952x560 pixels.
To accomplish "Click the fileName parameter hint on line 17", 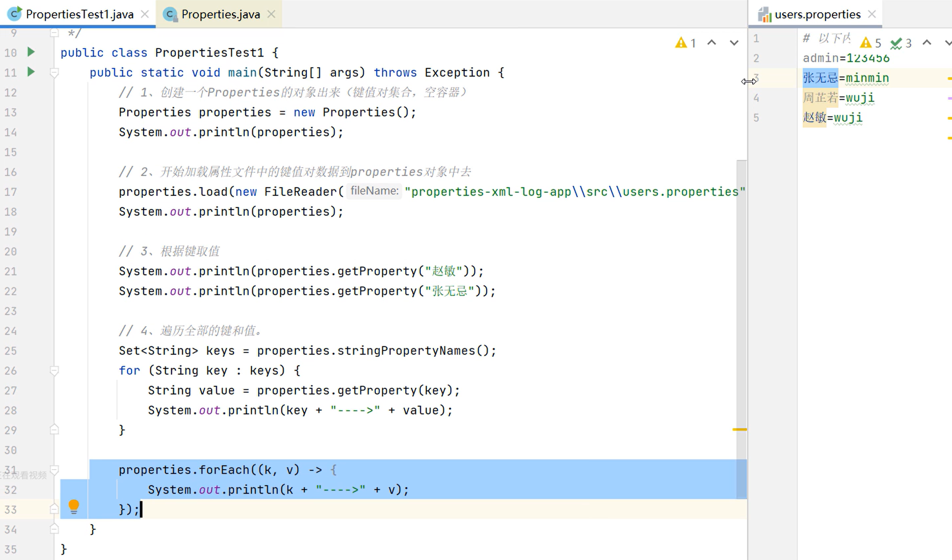I will click(x=374, y=191).
